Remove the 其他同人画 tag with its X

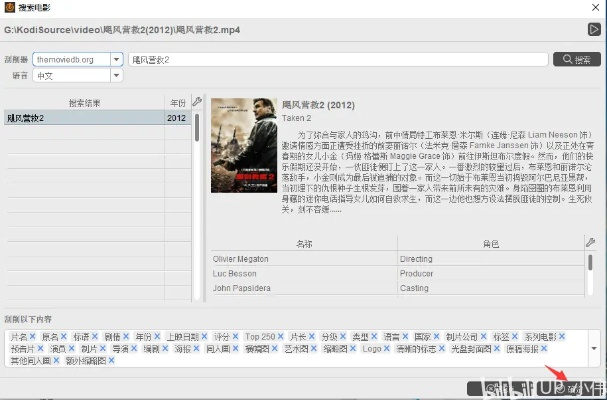[56, 361]
